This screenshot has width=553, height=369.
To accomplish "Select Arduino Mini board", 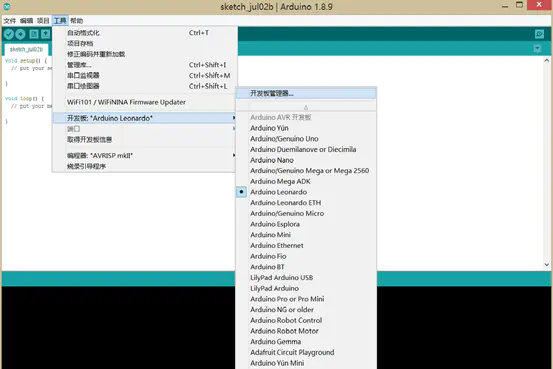I will pos(306,235).
